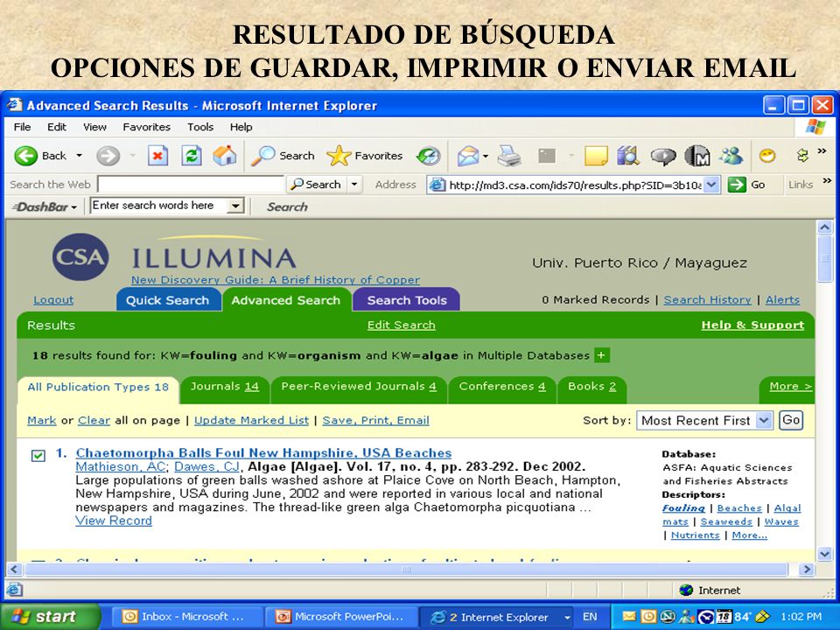Click the smiley face toolbar icon

pos(767,156)
